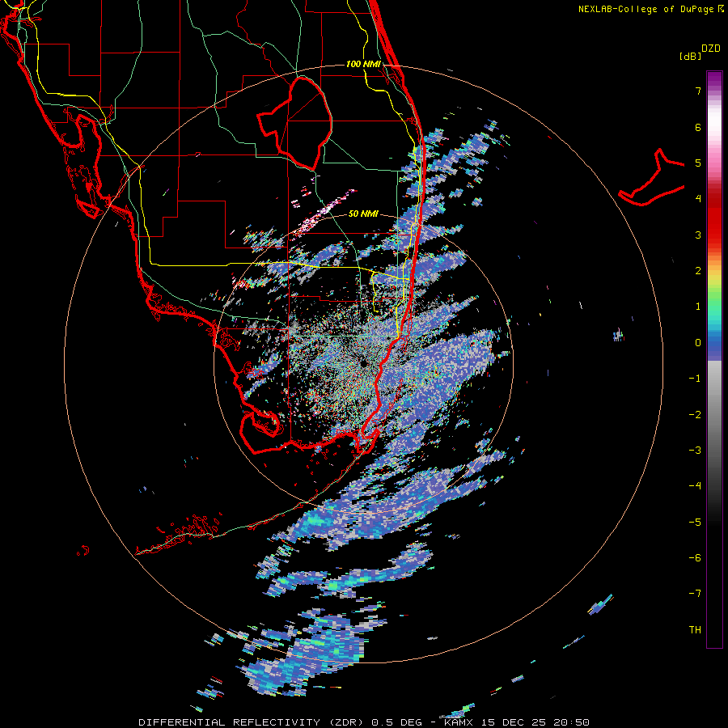Click the 0 value on color scale
Screen dimensions: 728x728
coord(698,343)
